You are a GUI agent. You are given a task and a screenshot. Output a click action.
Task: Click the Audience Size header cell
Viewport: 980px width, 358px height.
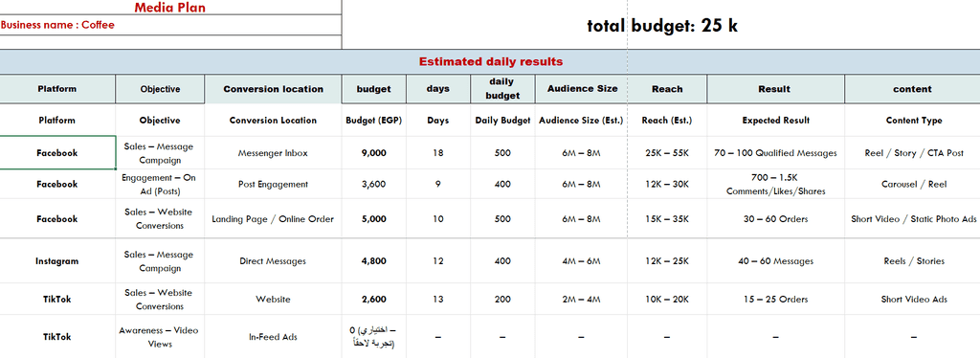coord(582,89)
